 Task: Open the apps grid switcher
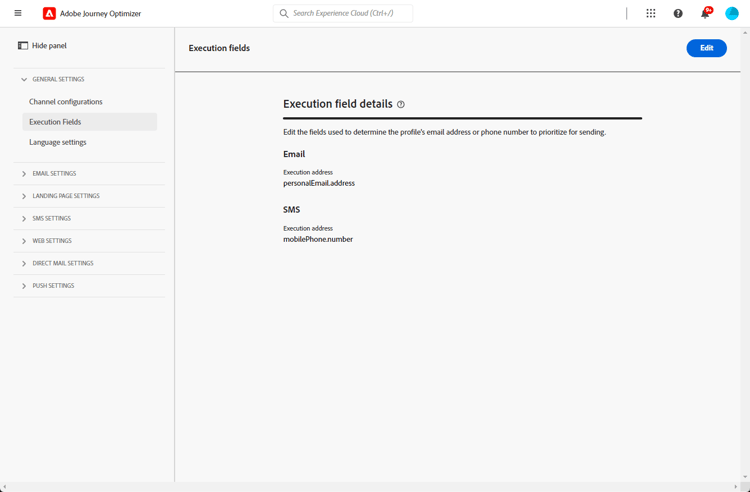[651, 13]
